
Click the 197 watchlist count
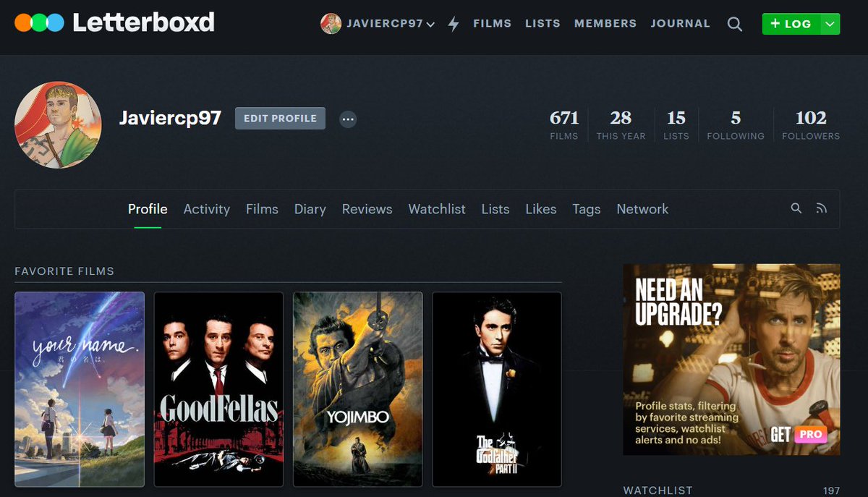831,491
